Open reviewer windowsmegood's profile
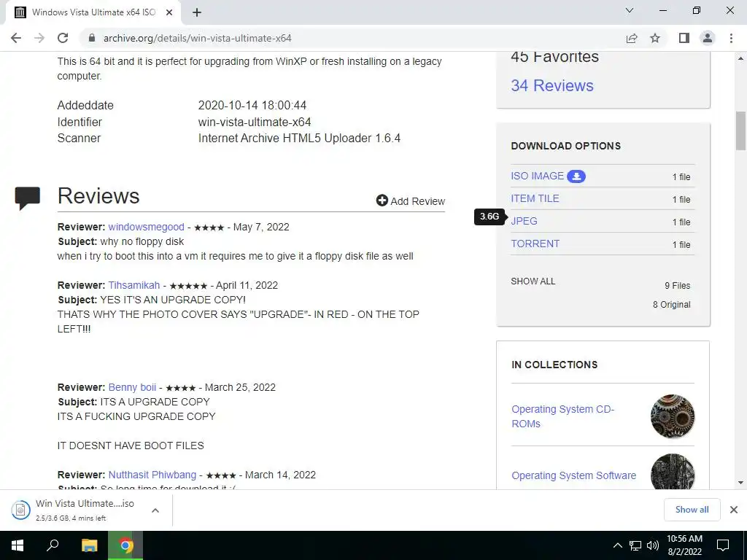Screen dimensions: 747x560 pos(146,227)
